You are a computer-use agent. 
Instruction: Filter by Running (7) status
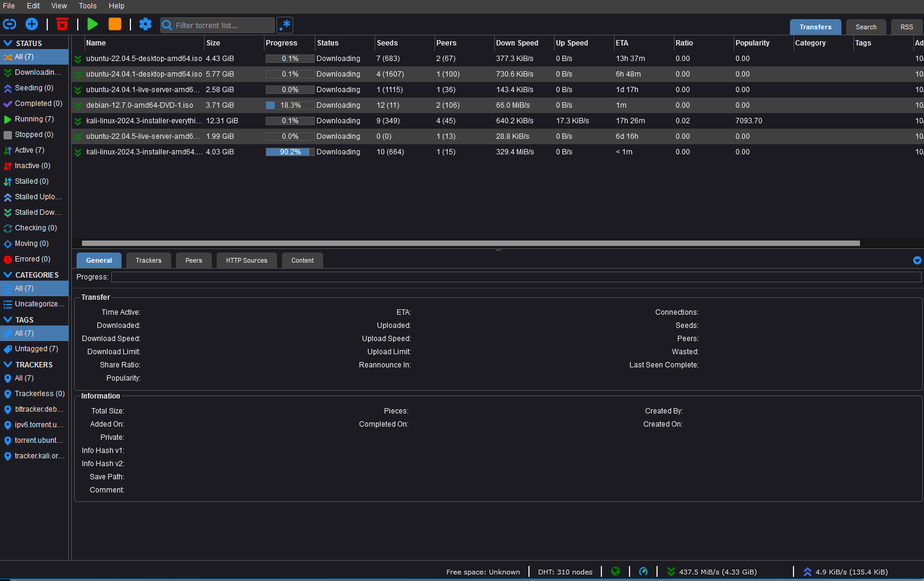click(34, 119)
